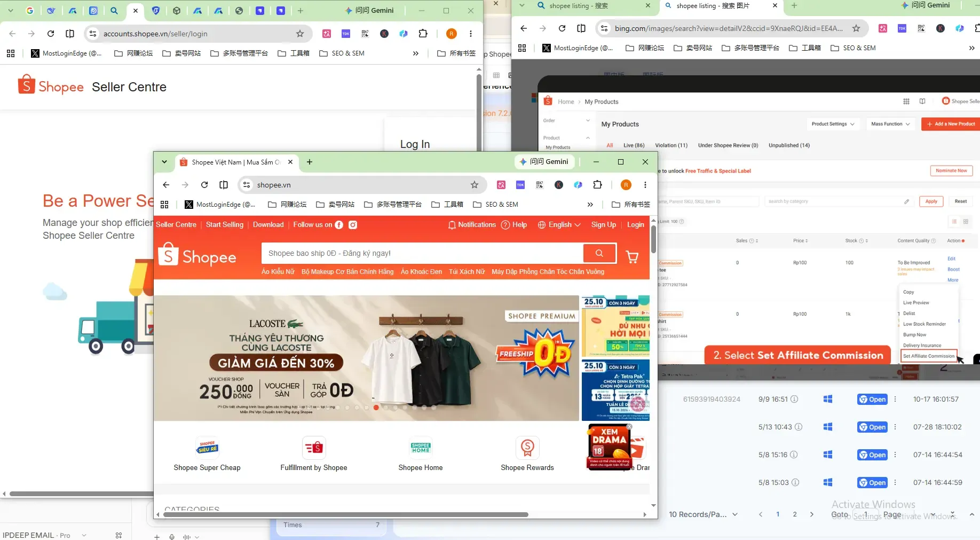Open the 工具箱 bookmark folder in shopee.vn window
Screen dimensions: 980x540
(x=447, y=205)
